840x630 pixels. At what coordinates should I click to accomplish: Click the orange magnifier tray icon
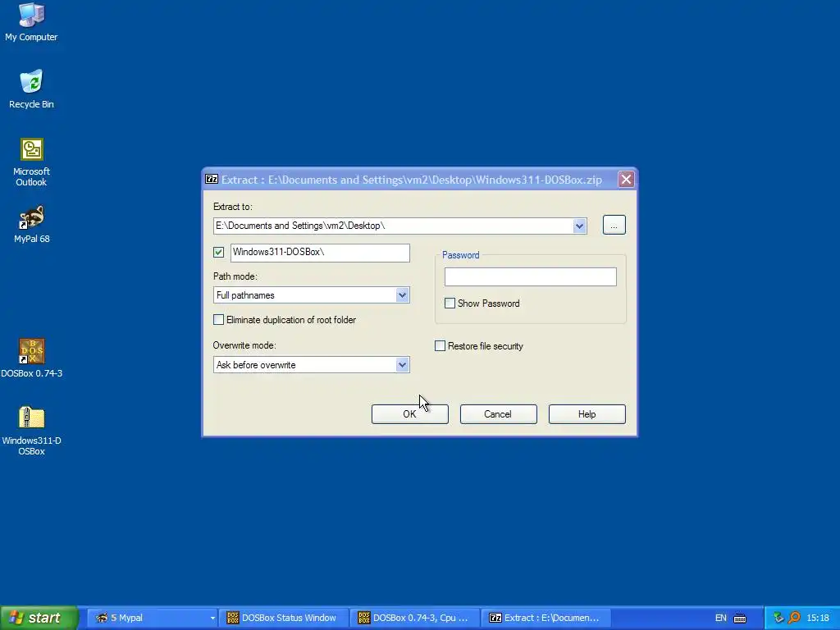pyautogui.click(x=794, y=619)
